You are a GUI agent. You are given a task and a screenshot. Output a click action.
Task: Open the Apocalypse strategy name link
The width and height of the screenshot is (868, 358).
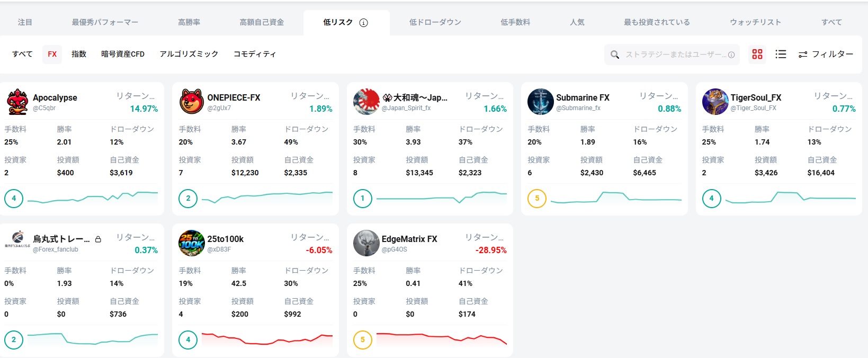point(55,97)
